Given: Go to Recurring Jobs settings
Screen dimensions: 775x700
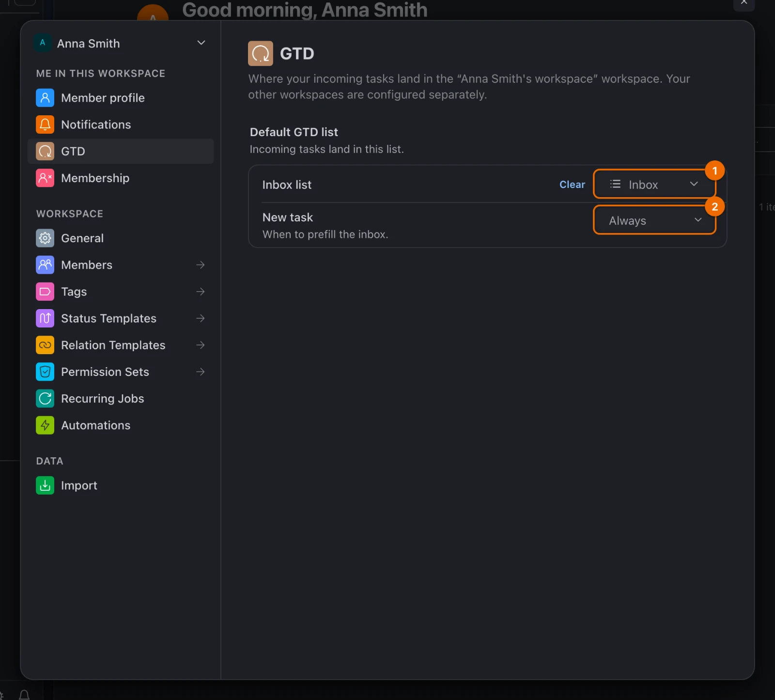Looking at the screenshot, I should (121, 398).
